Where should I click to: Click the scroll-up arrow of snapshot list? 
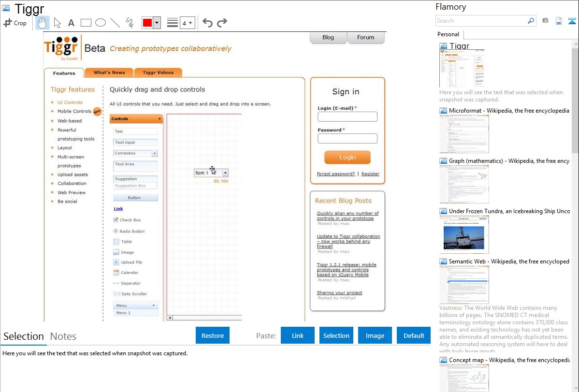(576, 44)
